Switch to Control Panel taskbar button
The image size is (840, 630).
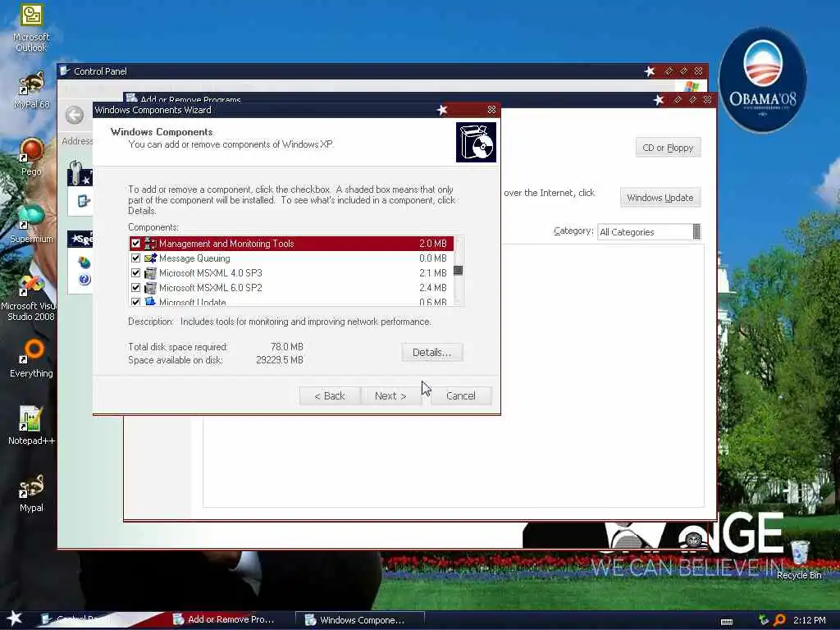[99, 619]
